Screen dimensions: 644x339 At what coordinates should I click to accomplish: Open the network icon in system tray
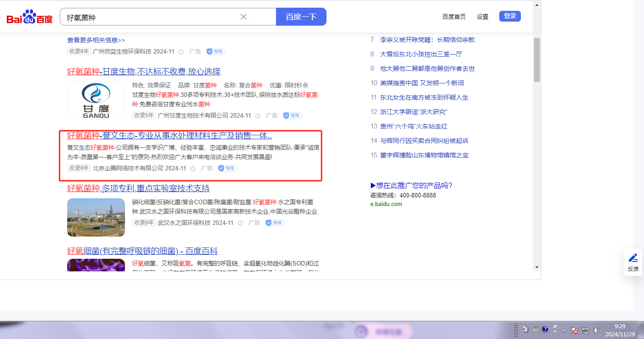pos(585,330)
